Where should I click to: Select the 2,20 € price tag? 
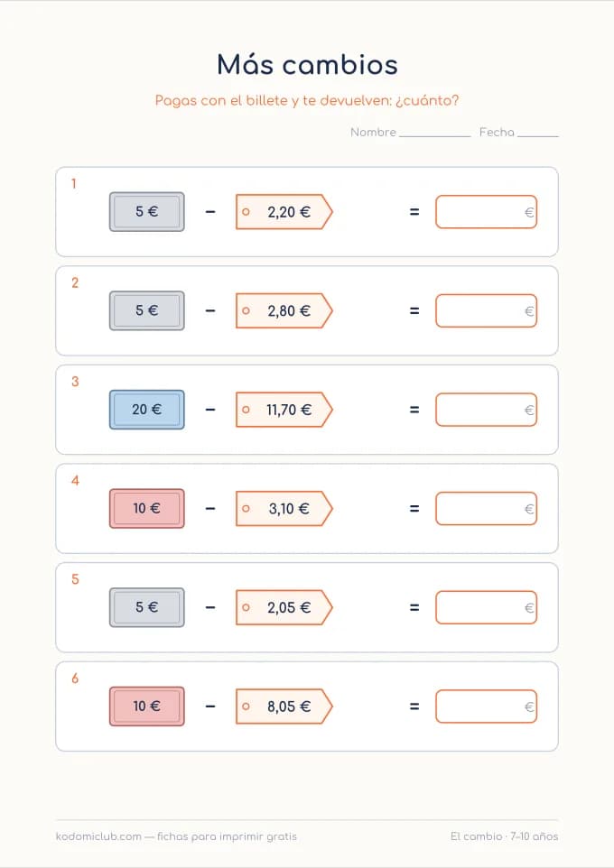tap(284, 211)
